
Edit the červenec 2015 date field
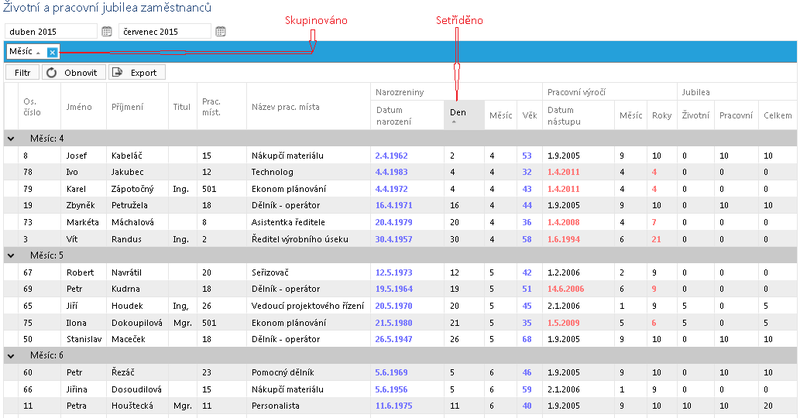[x=165, y=32]
